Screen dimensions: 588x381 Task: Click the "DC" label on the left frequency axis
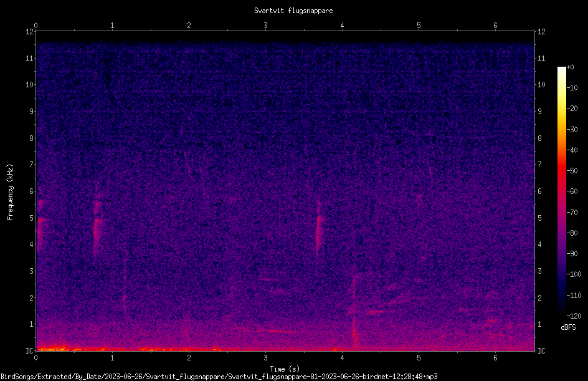(29, 351)
